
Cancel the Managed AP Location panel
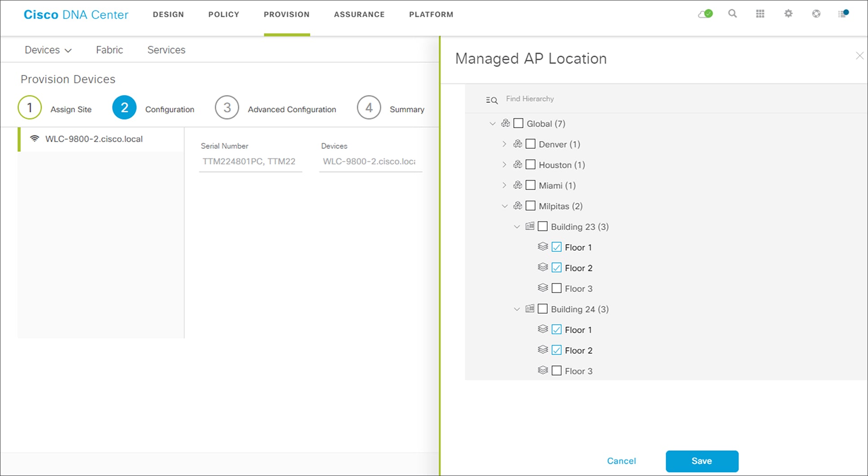621,461
